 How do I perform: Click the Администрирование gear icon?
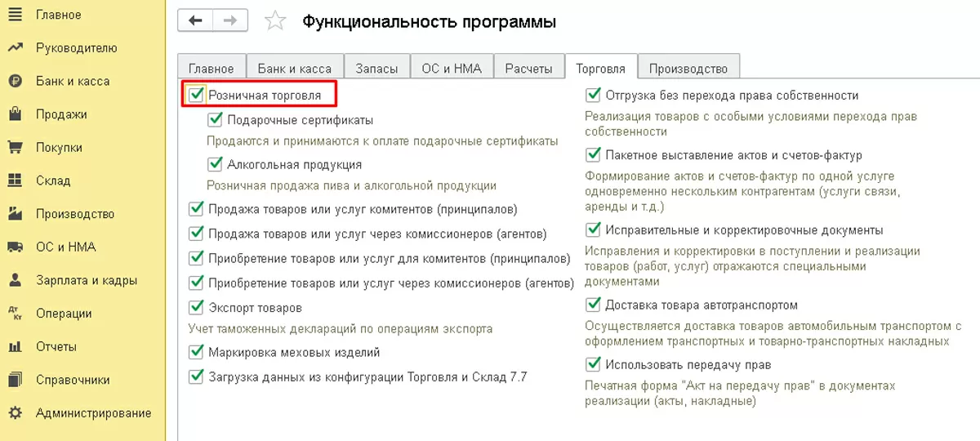15,413
